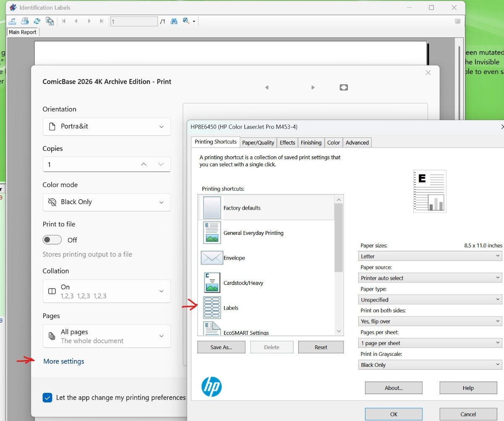Open the Finishing tab
This screenshot has height=421, width=504.
(x=311, y=143)
